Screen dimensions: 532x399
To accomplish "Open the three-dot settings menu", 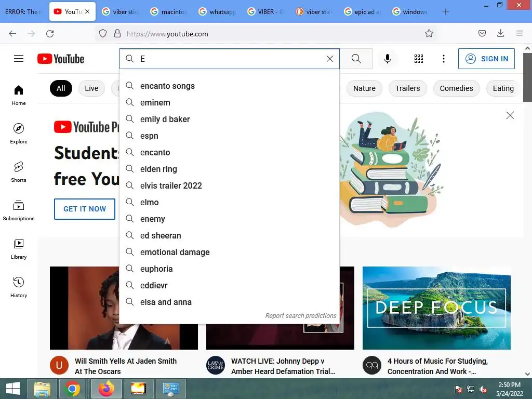I will point(444,59).
